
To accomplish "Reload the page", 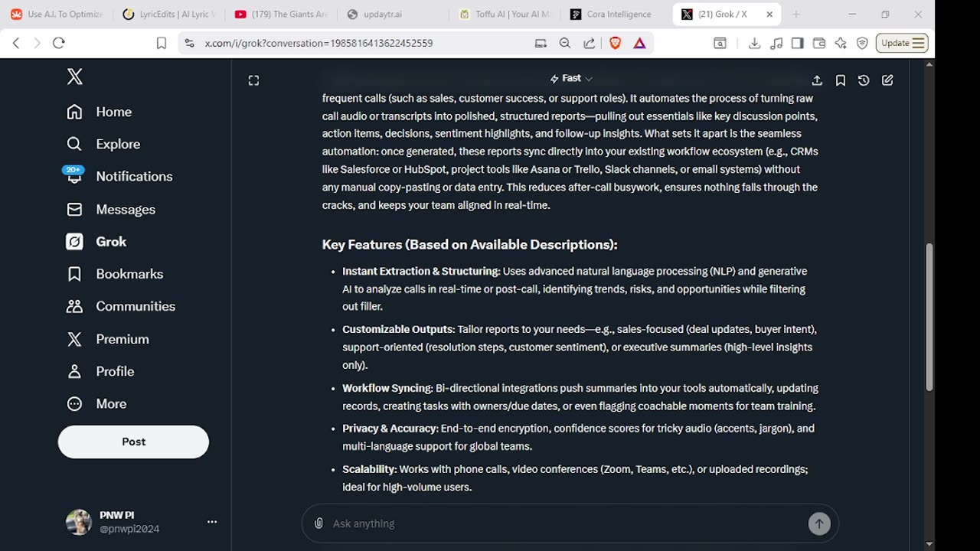I will 59,43.
